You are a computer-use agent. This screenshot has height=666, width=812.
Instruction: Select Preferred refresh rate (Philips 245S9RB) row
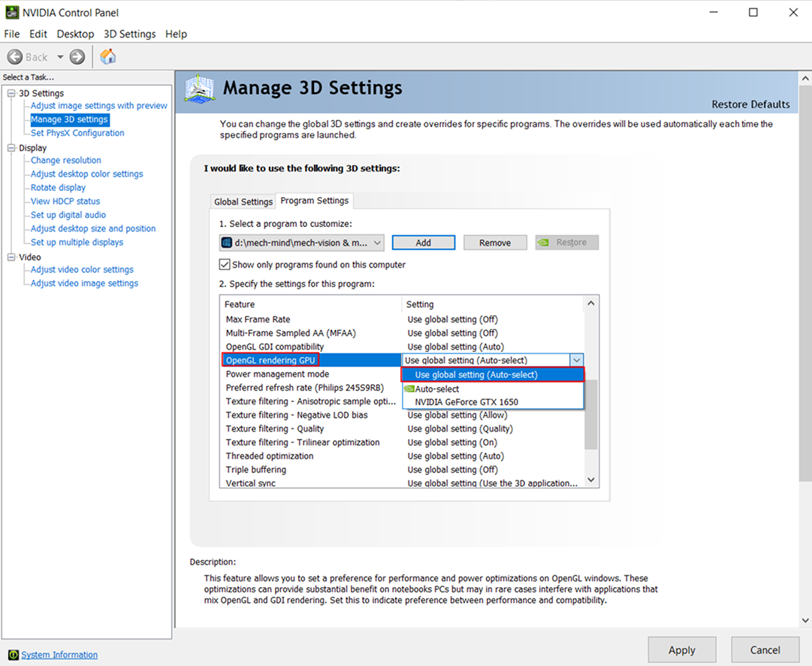[x=311, y=388]
